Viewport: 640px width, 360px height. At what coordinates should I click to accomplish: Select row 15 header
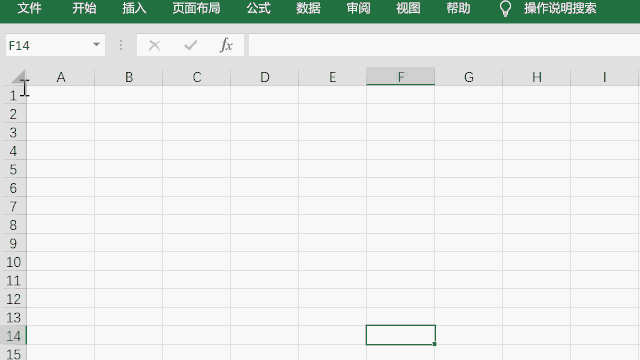click(13, 353)
